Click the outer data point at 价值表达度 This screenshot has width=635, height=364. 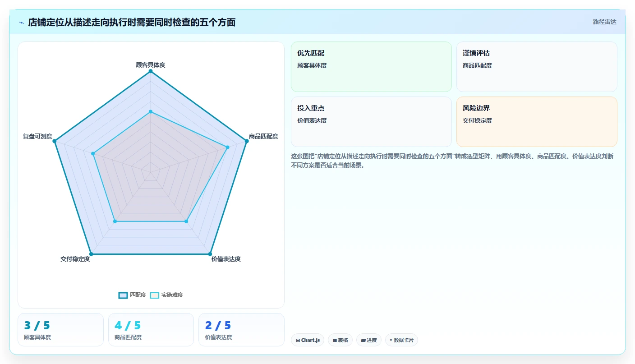(x=210, y=254)
